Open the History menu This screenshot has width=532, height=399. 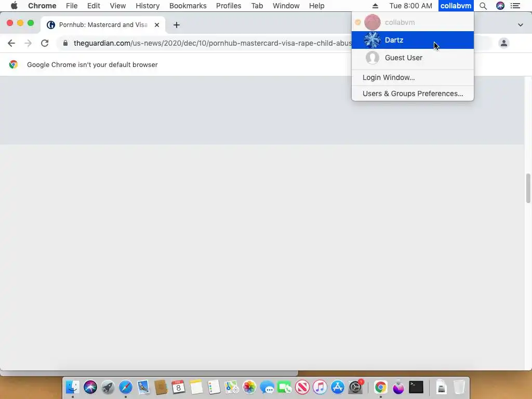click(148, 6)
